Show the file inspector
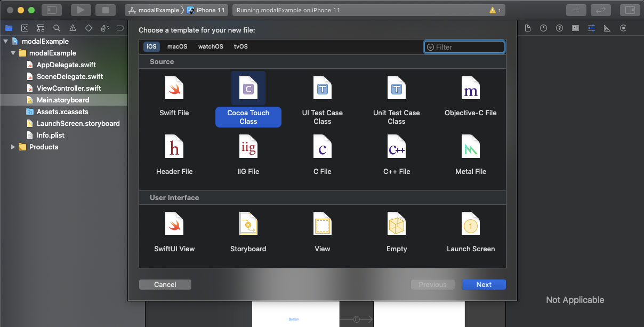The image size is (644, 327). coord(527,28)
